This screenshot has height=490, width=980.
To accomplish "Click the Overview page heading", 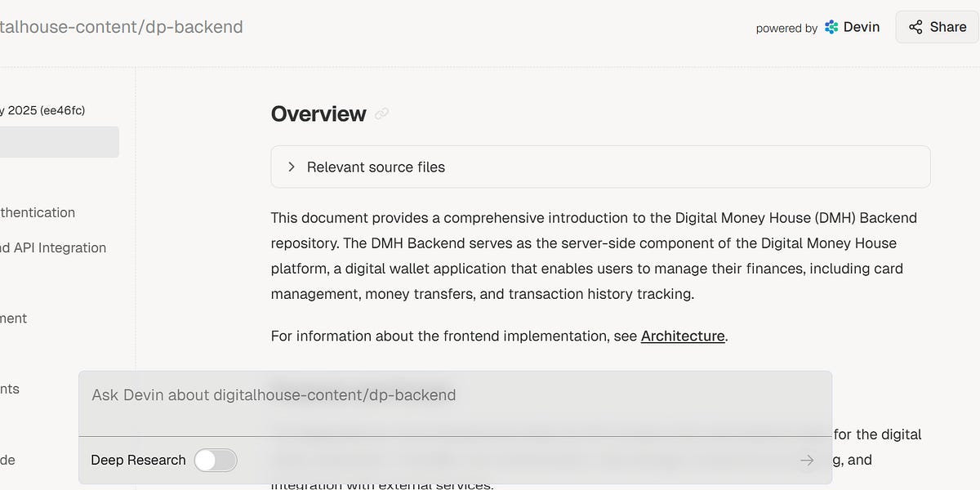I will [318, 114].
